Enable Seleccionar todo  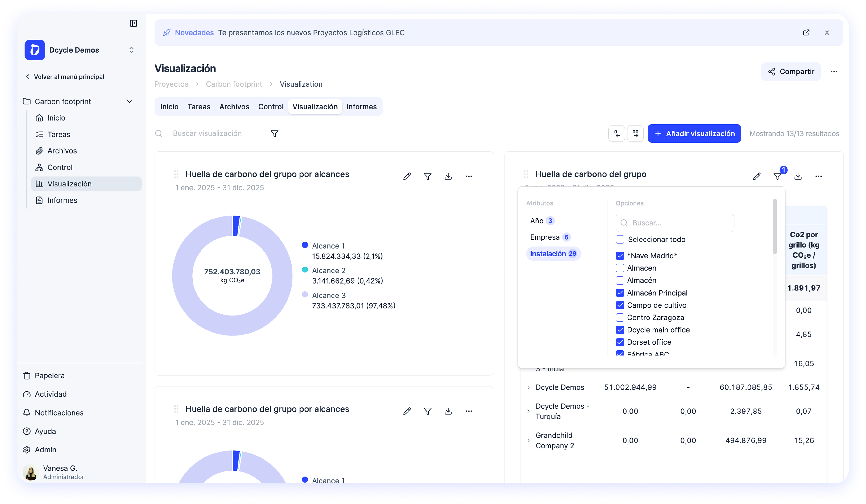pos(620,239)
